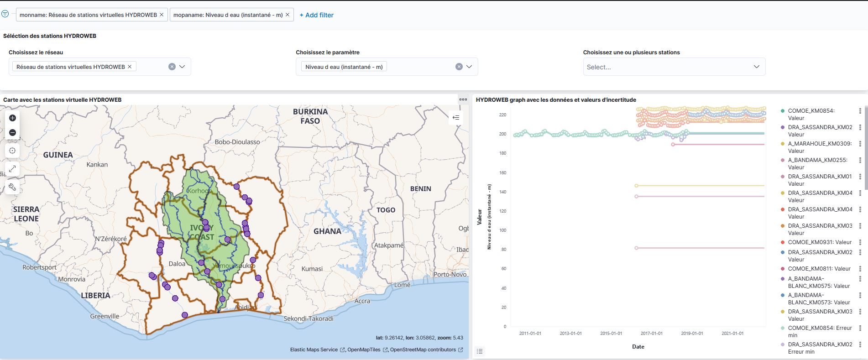
Task: Toggle the COMOE_KM0931 Valeur legend entry
Action: (820, 242)
